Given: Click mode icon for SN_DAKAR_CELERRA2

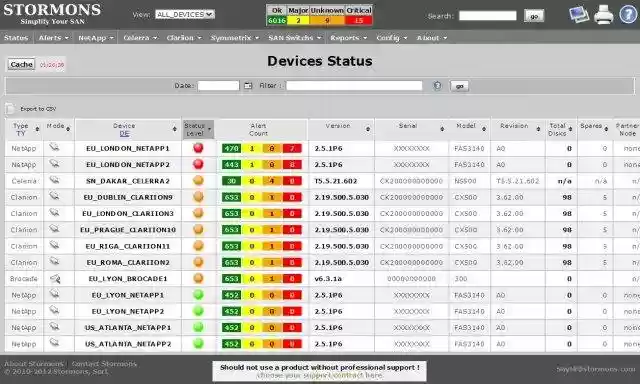Looking at the screenshot, I should [54, 180].
